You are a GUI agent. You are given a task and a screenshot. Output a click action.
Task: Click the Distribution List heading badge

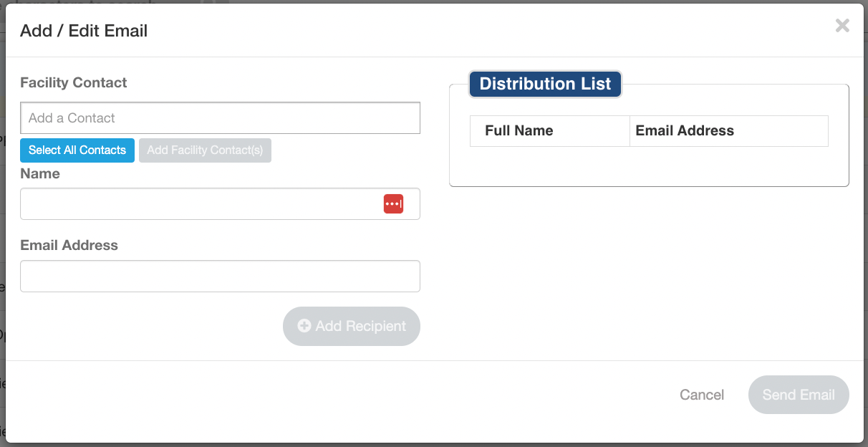click(545, 84)
